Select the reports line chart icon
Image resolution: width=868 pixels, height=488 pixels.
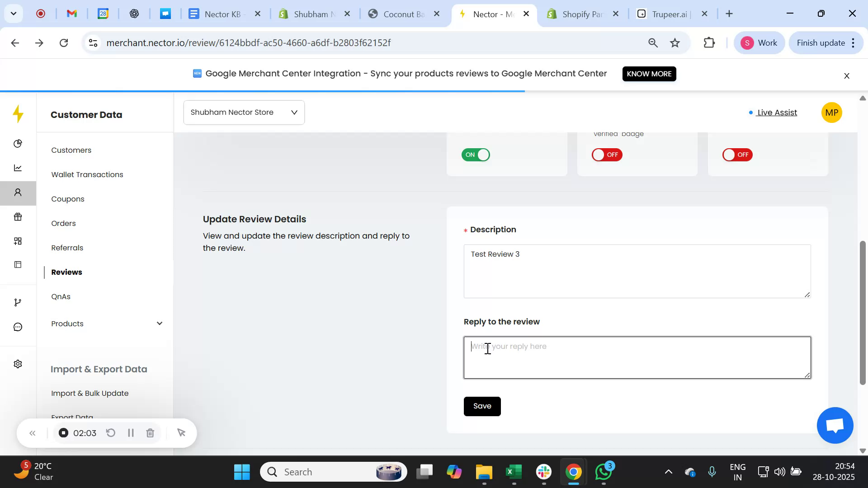point(18,168)
